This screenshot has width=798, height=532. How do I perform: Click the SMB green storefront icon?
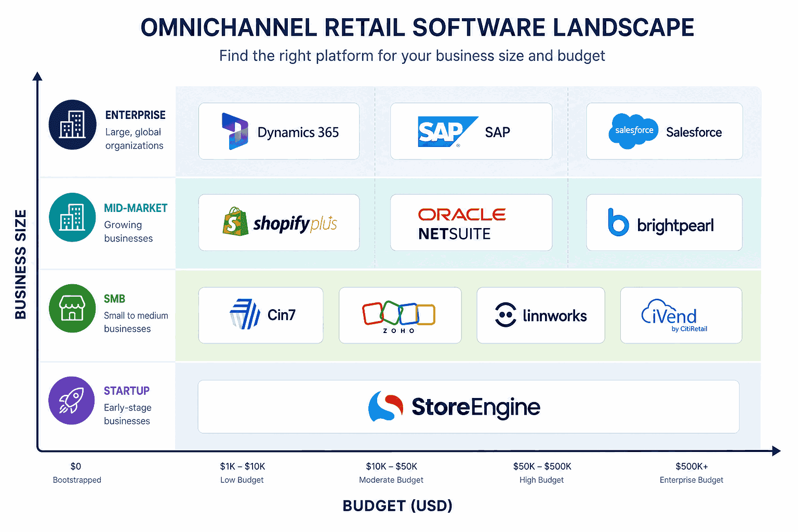click(73, 308)
